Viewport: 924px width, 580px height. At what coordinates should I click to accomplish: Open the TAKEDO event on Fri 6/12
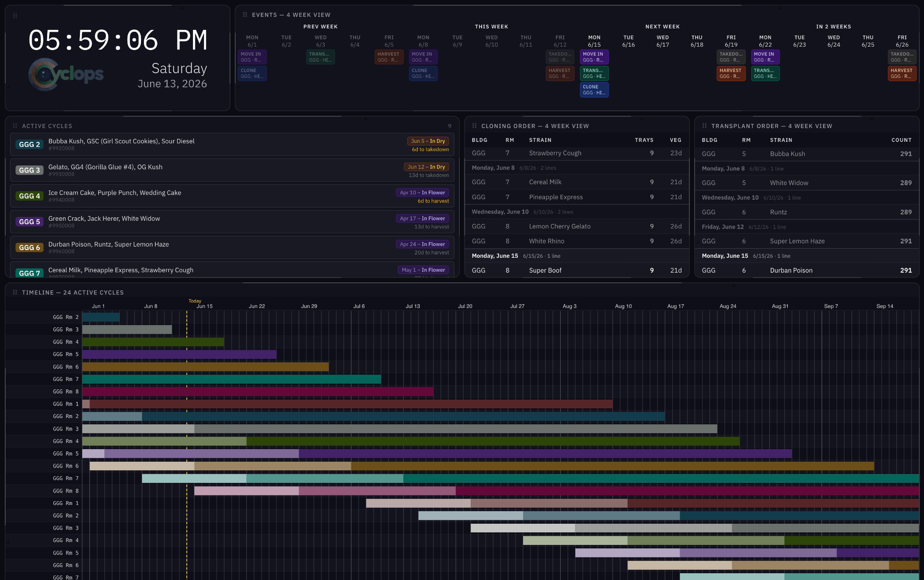tap(560, 57)
